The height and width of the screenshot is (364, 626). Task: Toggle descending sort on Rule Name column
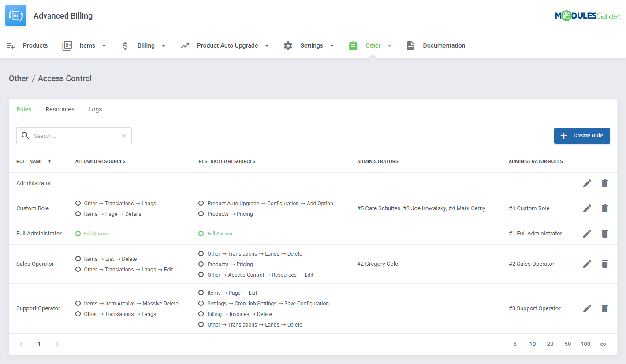point(48,161)
